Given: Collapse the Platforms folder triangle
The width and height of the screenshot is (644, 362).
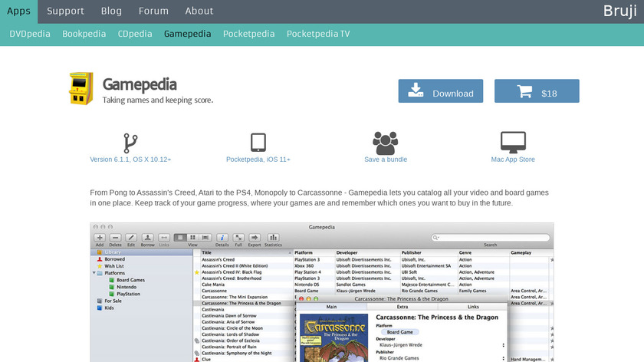Looking at the screenshot, I should tap(94, 273).
